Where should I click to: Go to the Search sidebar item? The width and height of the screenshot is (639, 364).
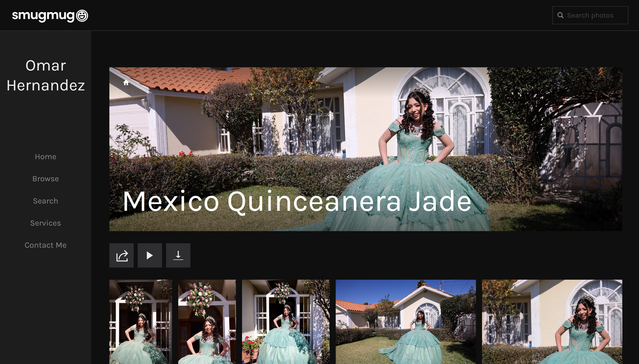click(x=45, y=201)
